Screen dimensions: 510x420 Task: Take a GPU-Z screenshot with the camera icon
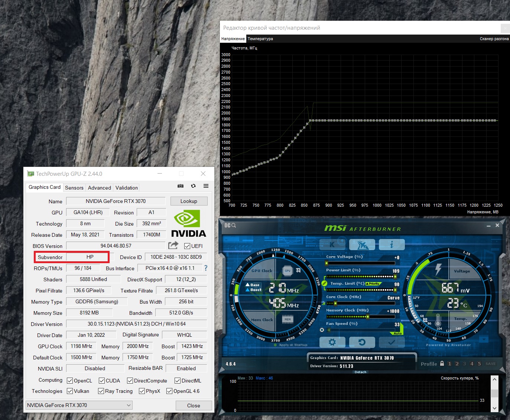(x=181, y=186)
